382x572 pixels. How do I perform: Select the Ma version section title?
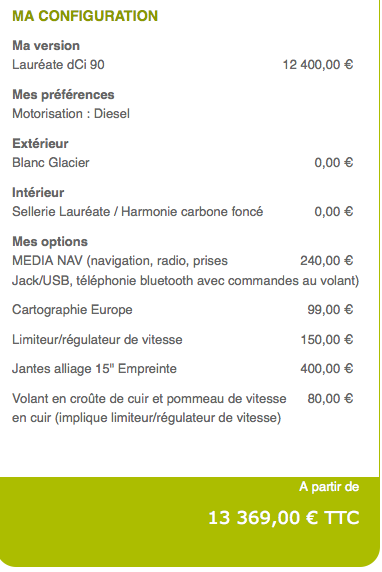click(x=46, y=46)
